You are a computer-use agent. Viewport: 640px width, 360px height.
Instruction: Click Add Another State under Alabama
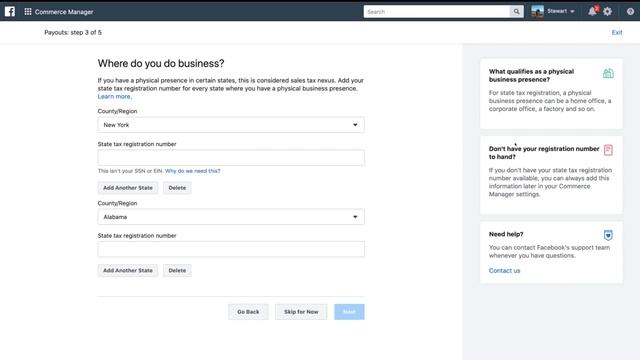(128, 270)
